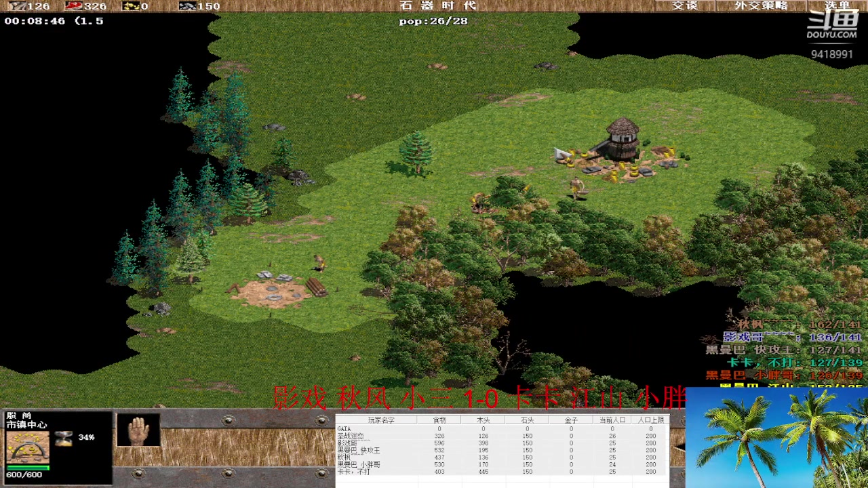Open the 交谈 chat menu

(x=685, y=5)
